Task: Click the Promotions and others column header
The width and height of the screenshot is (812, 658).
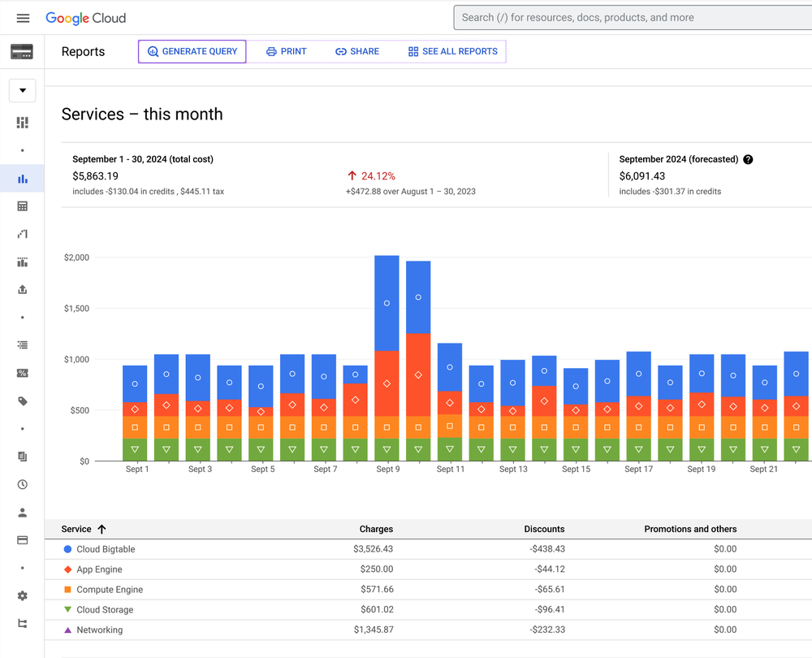Action: (690, 529)
